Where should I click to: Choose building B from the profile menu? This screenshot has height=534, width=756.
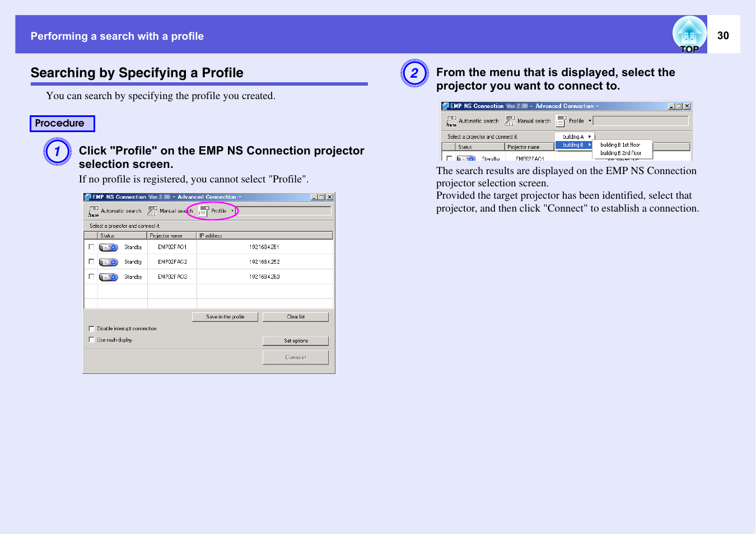point(574,145)
